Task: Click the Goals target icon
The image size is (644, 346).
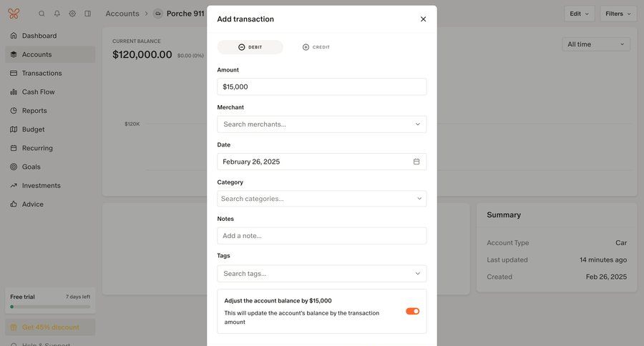Action: click(14, 167)
